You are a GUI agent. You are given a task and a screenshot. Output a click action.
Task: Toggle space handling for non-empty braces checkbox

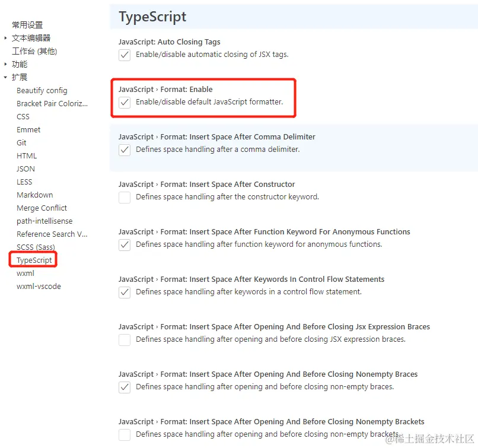click(x=125, y=387)
